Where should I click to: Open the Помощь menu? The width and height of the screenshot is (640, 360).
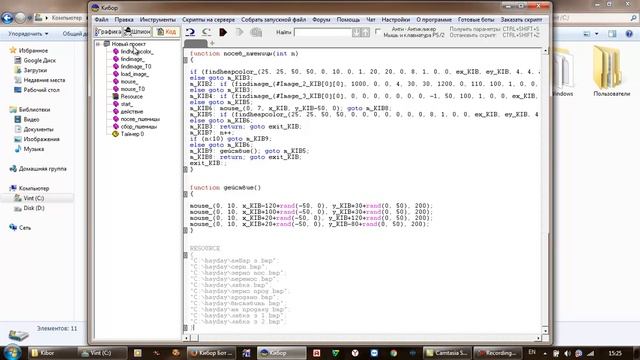[348, 20]
